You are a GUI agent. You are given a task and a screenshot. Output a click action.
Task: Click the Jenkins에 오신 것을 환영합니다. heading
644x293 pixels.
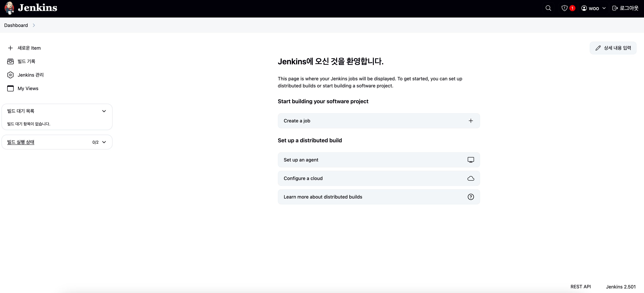[x=330, y=61]
